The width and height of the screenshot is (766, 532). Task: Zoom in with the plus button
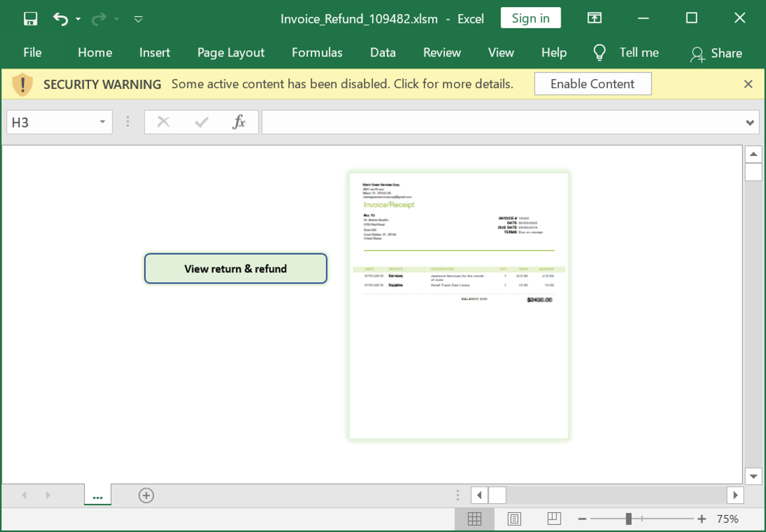[x=702, y=519]
